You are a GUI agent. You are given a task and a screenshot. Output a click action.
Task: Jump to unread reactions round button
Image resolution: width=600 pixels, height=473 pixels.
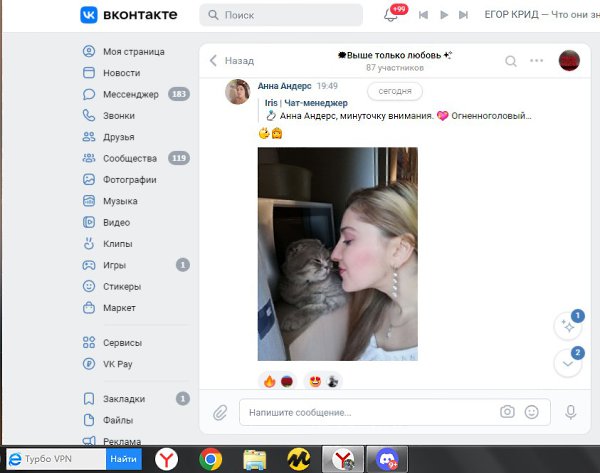[568, 326]
